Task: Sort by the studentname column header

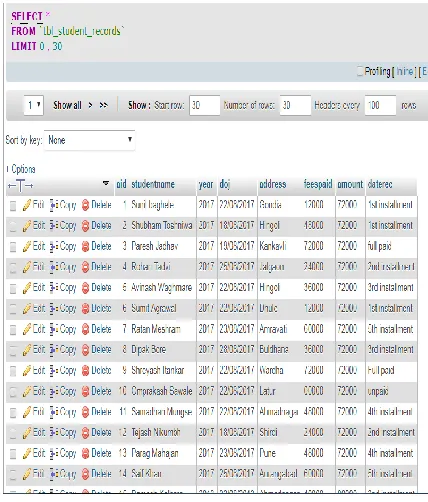Action: point(153,184)
